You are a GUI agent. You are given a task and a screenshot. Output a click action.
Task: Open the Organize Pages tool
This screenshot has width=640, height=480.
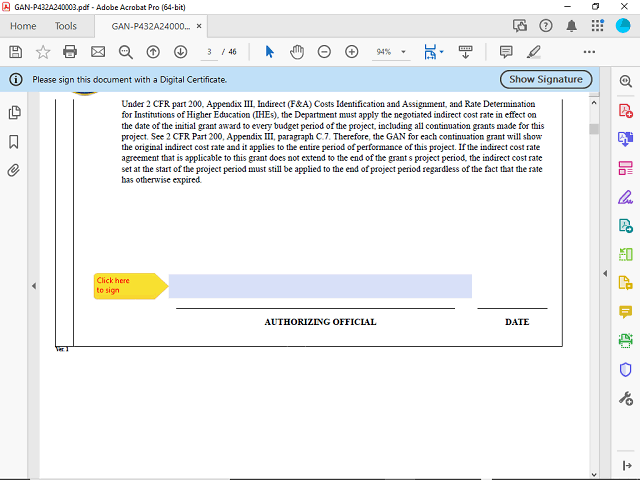(625, 168)
